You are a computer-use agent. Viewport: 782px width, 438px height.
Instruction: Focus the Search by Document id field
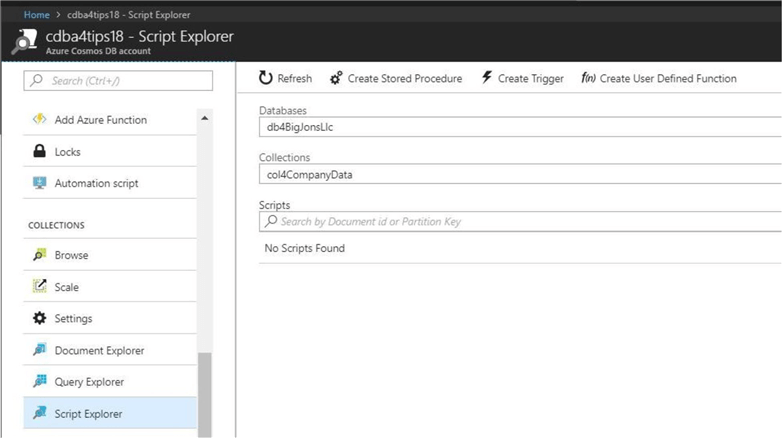coord(520,221)
